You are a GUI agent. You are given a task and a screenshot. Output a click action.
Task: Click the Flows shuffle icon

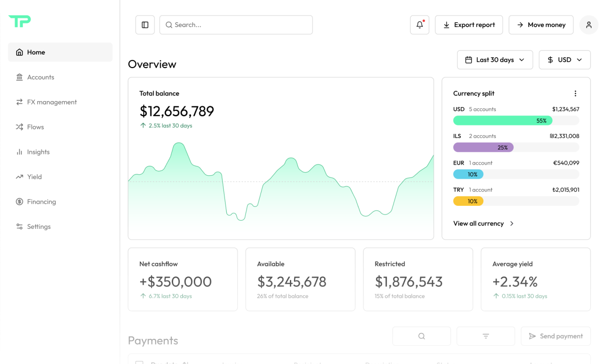(19, 127)
